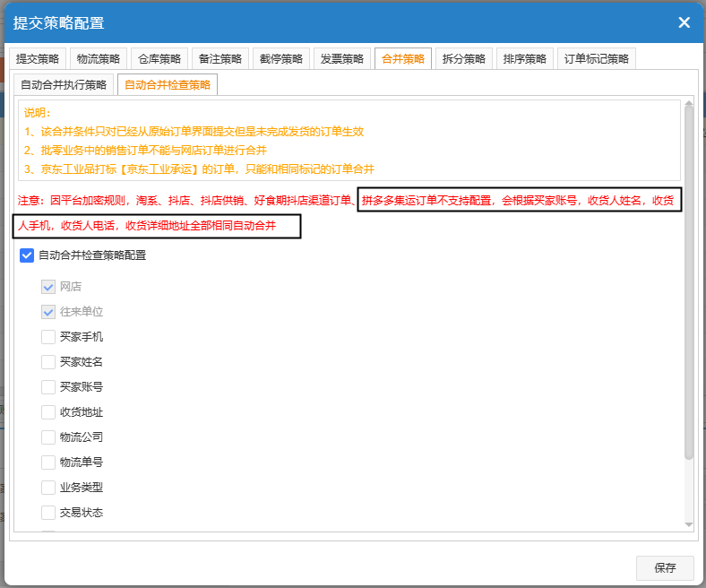Image resolution: width=706 pixels, height=588 pixels.
Task: Click the 保存 button
Action: [x=665, y=567]
